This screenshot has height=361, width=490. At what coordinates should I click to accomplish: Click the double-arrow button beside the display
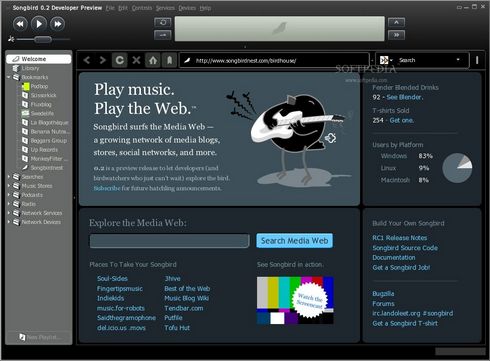click(x=397, y=35)
